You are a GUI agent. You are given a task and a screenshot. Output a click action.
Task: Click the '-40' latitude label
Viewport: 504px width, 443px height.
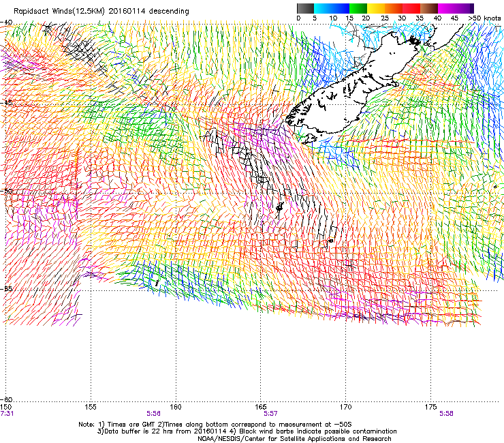[6, 22]
